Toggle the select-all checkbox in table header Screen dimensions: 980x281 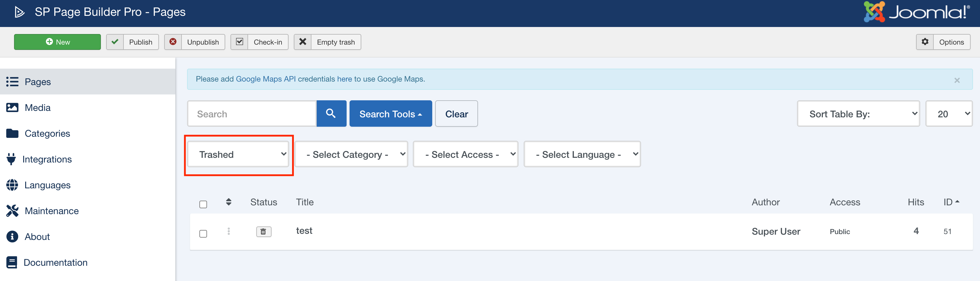(x=203, y=204)
